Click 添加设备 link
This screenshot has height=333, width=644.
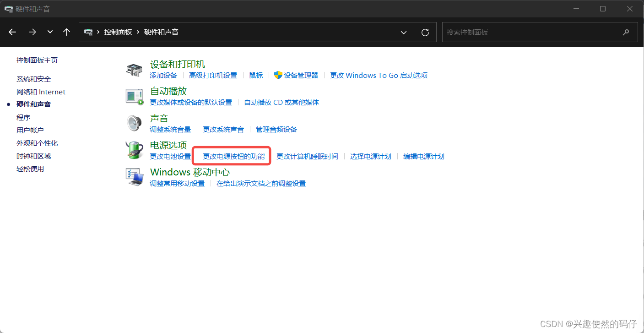pyautogui.click(x=163, y=76)
